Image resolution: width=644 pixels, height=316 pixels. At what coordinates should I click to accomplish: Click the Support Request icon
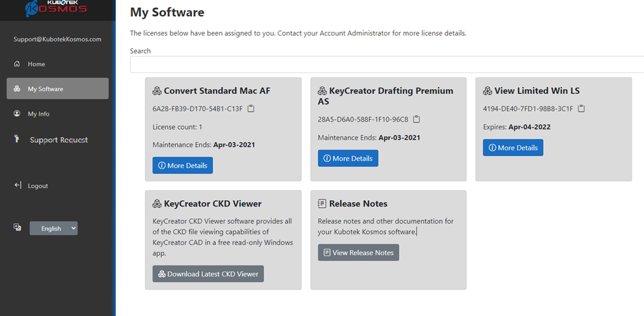[x=17, y=139]
